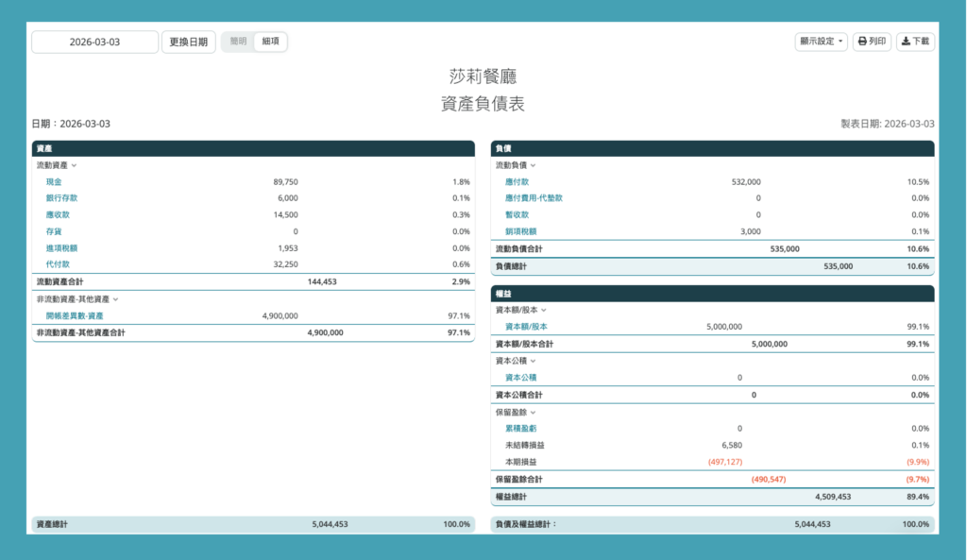Click the printer icon on 列印 button
This screenshot has width=967, height=560.
point(862,42)
